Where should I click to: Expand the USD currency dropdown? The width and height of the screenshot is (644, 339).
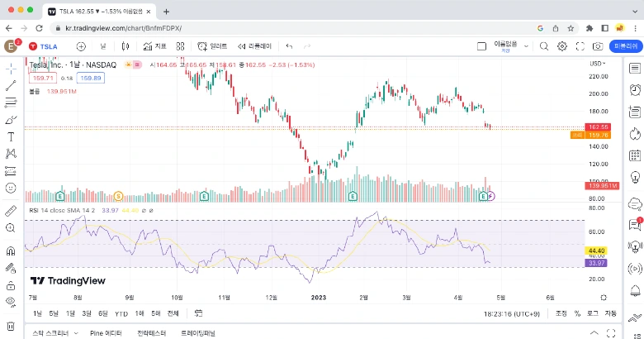pyautogui.click(x=598, y=64)
